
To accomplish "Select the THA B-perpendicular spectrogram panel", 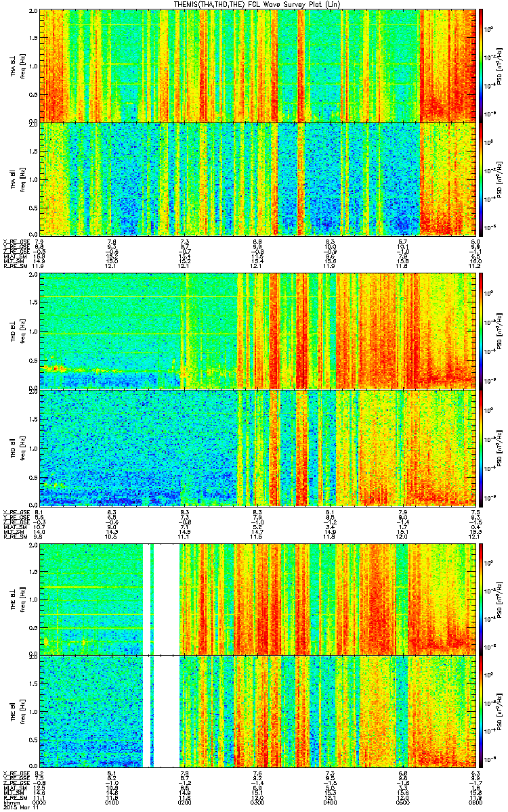I will [x=257, y=65].
